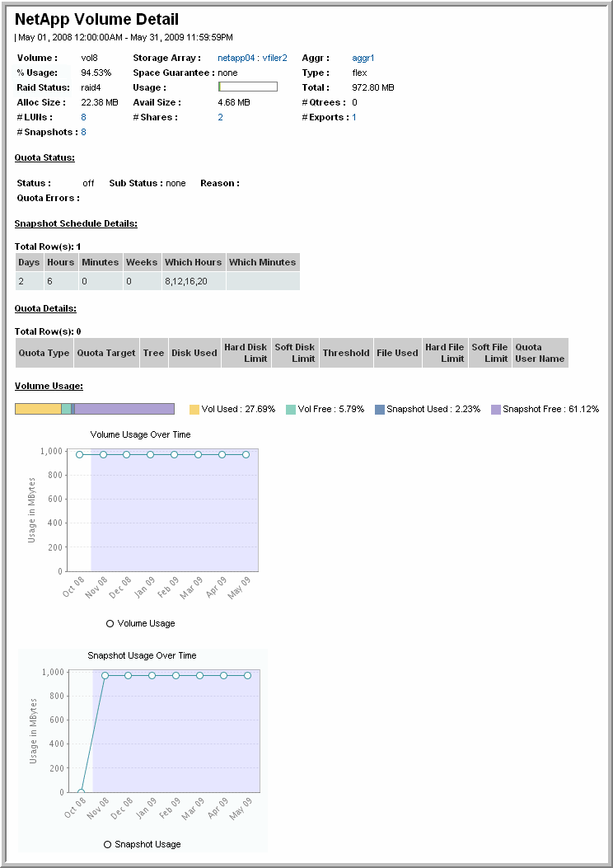Click the Volume Usage legend marker
The image size is (613, 868).
click(x=110, y=623)
